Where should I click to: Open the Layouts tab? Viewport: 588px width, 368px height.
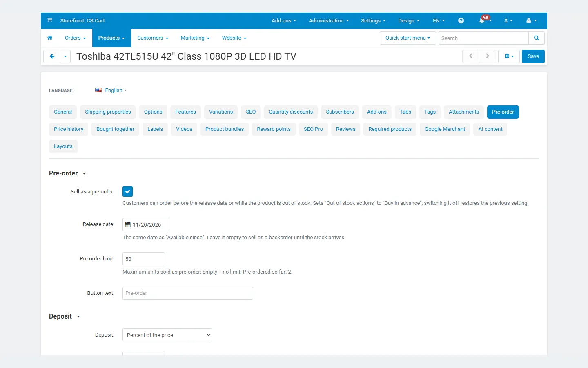pyautogui.click(x=63, y=146)
